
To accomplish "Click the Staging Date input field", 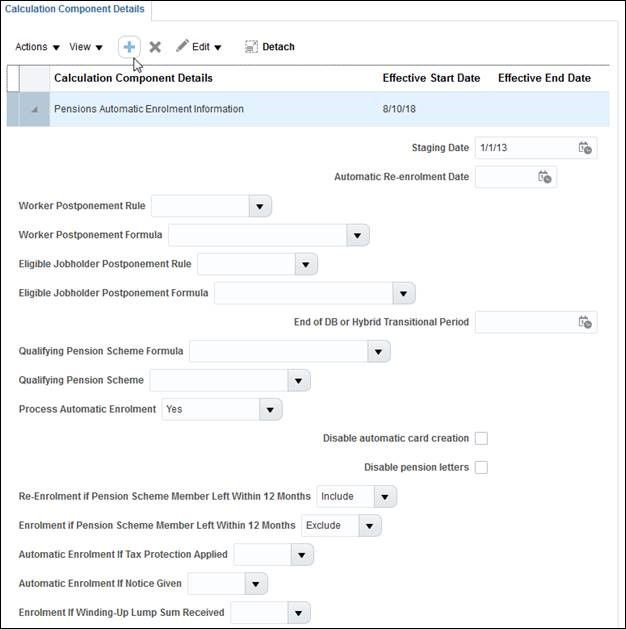I will pyautogui.click(x=524, y=148).
